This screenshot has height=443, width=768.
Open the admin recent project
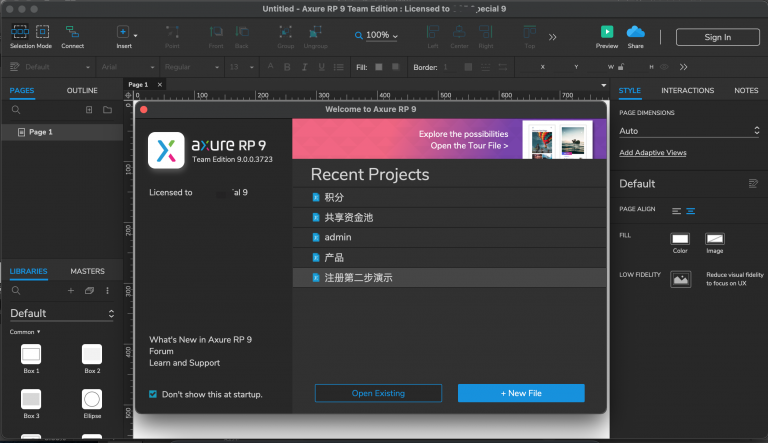point(449,237)
